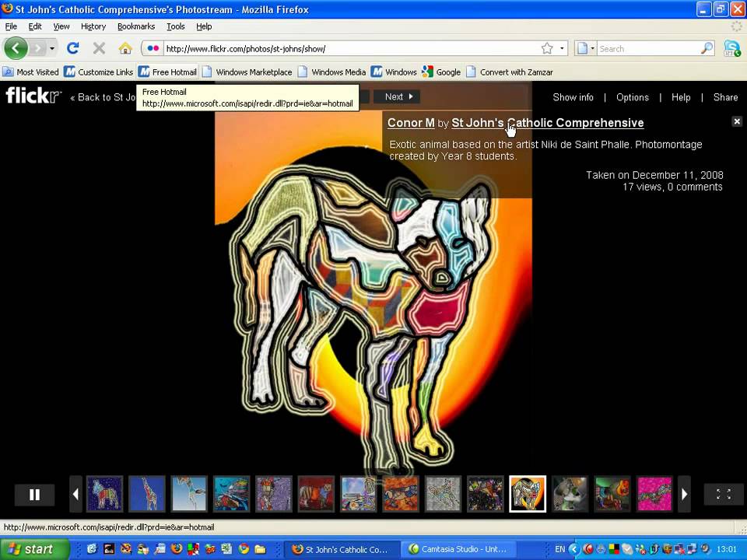Launch Excel from quick launch
The width and height of the screenshot is (747, 560).
(x=226, y=549)
